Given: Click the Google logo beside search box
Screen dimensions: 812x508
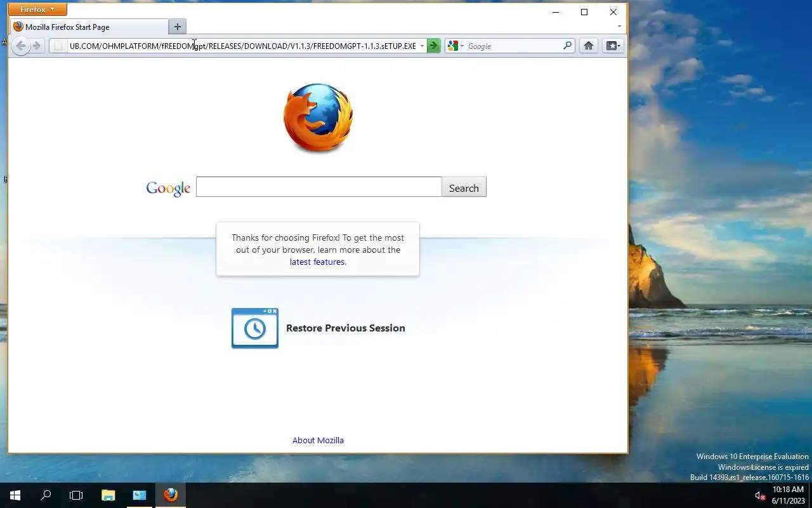Looking at the screenshot, I should click(168, 188).
